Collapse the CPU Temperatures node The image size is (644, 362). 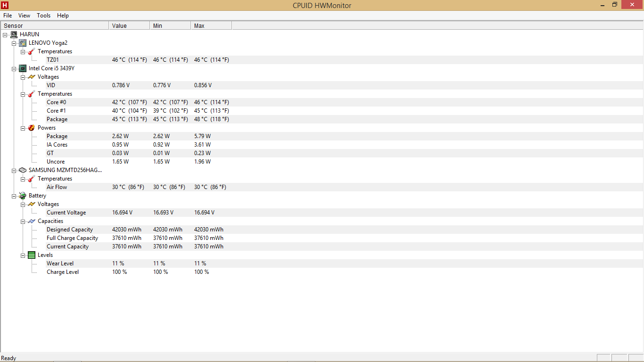23,94
